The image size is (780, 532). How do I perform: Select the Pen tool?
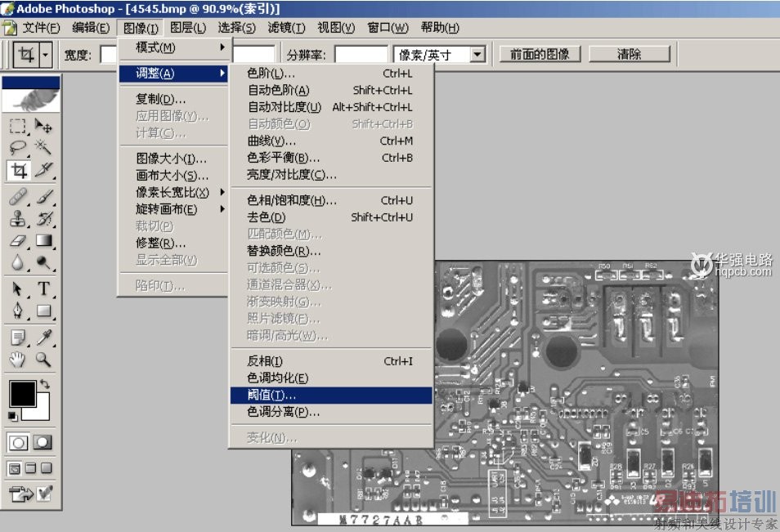click(18, 311)
